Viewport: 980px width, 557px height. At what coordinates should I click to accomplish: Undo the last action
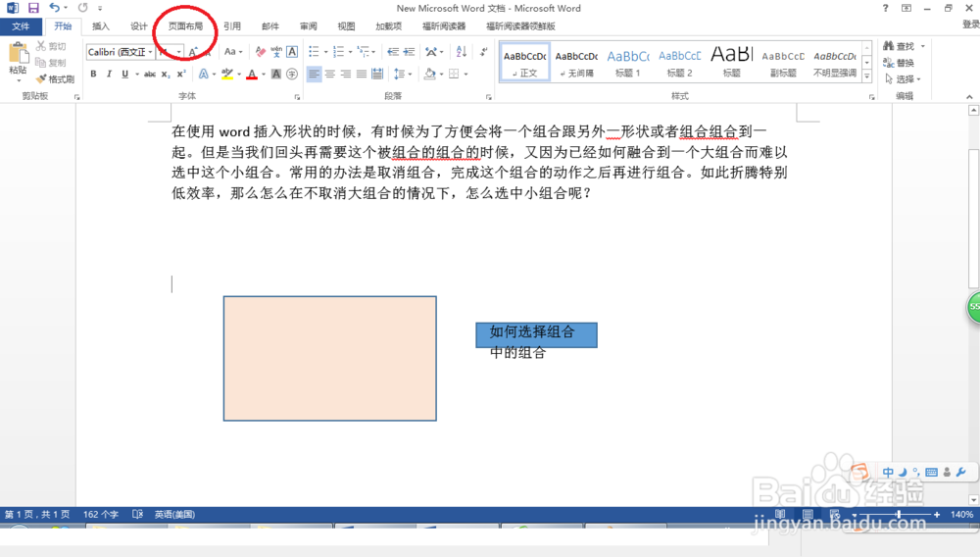tap(54, 8)
